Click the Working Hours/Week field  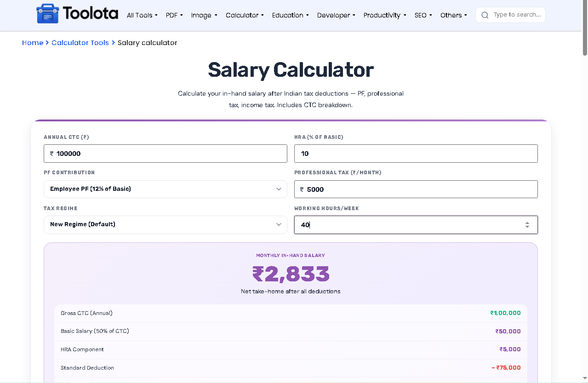[416, 225]
